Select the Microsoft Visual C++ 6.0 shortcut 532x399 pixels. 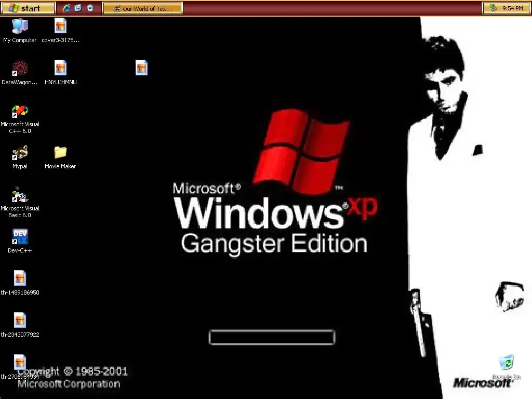20,119
